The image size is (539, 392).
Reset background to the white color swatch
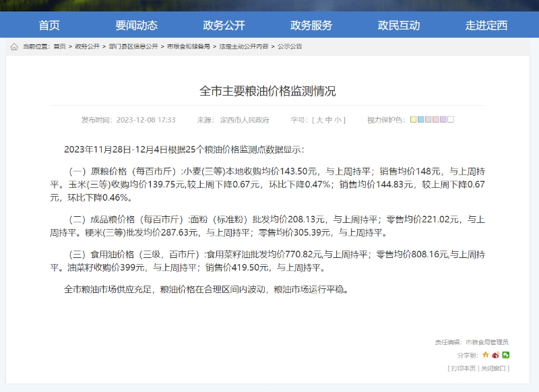tap(451, 120)
